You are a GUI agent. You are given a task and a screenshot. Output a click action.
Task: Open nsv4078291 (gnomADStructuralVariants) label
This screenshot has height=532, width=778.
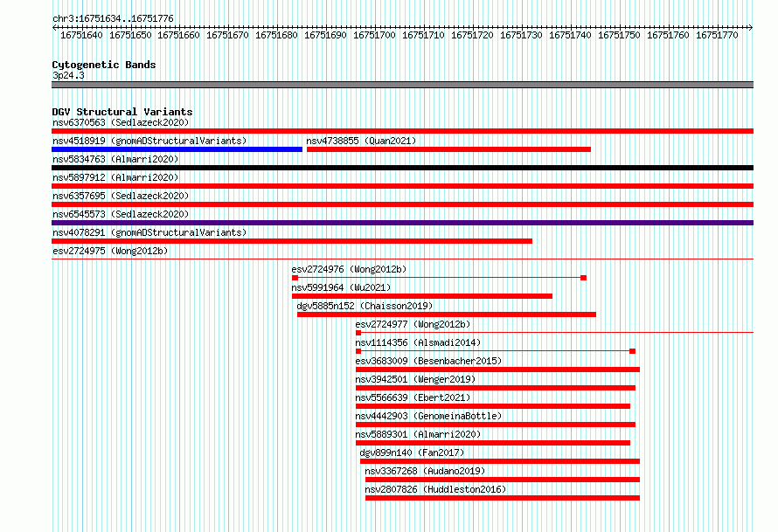pos(149,232)
